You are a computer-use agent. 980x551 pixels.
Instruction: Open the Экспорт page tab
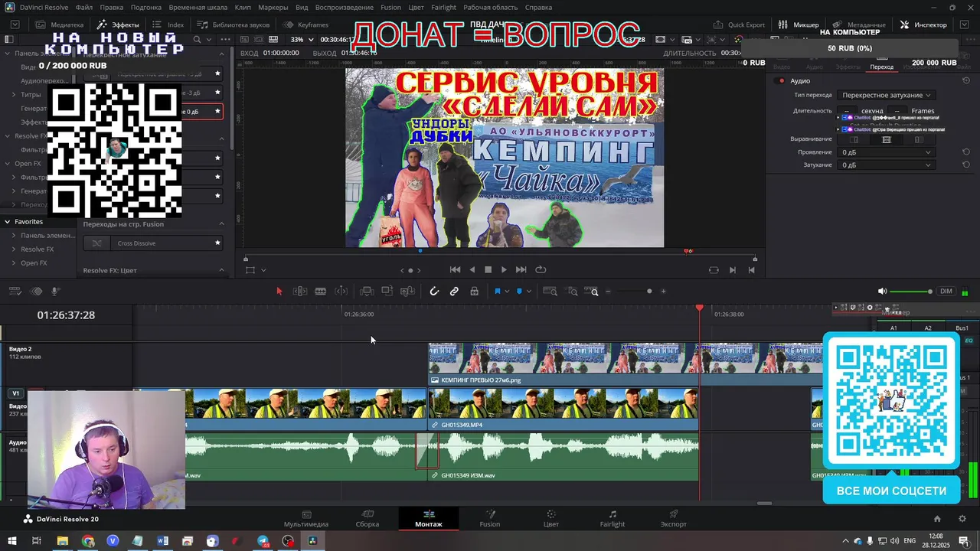coord(674,518)
